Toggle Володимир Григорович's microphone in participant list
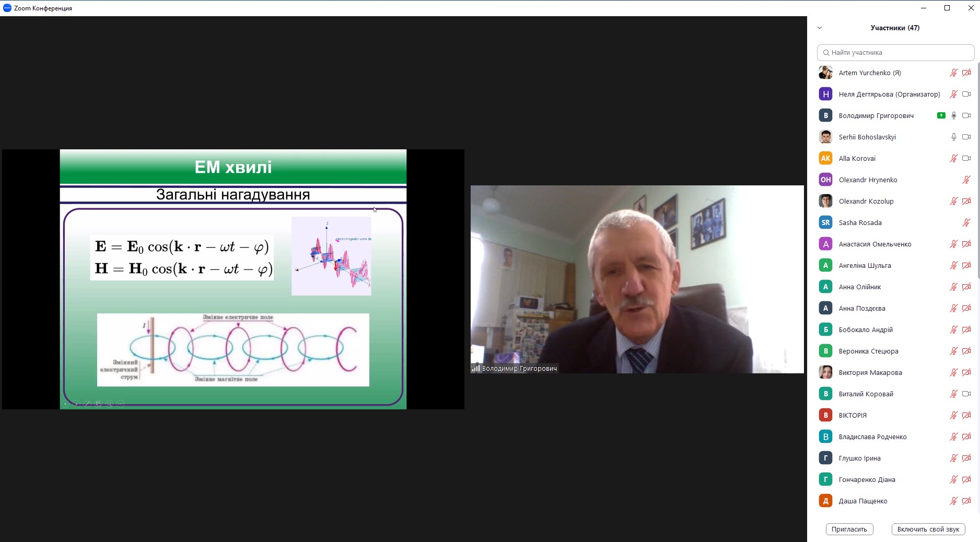The width and height of the screenshot is (980, 542). coord(953,115)
